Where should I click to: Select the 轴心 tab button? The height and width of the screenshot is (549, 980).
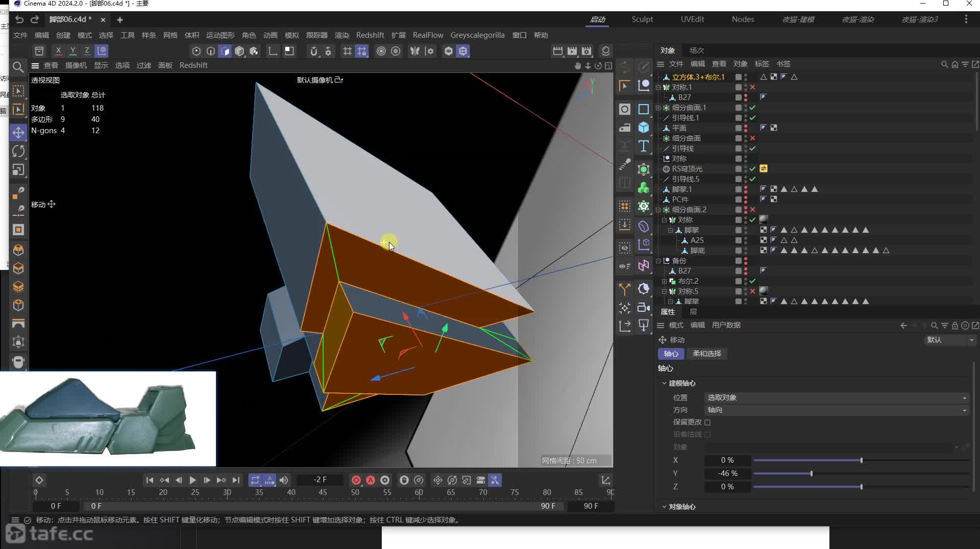click(x=671, y=354)
